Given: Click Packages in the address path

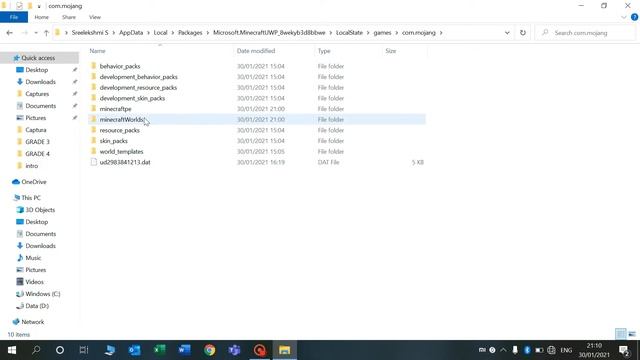Looking at the screenshot, I should pos(190,33).
